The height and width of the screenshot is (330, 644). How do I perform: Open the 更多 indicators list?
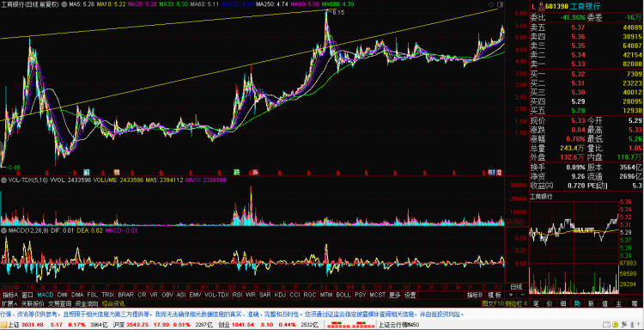coord(395,295)
